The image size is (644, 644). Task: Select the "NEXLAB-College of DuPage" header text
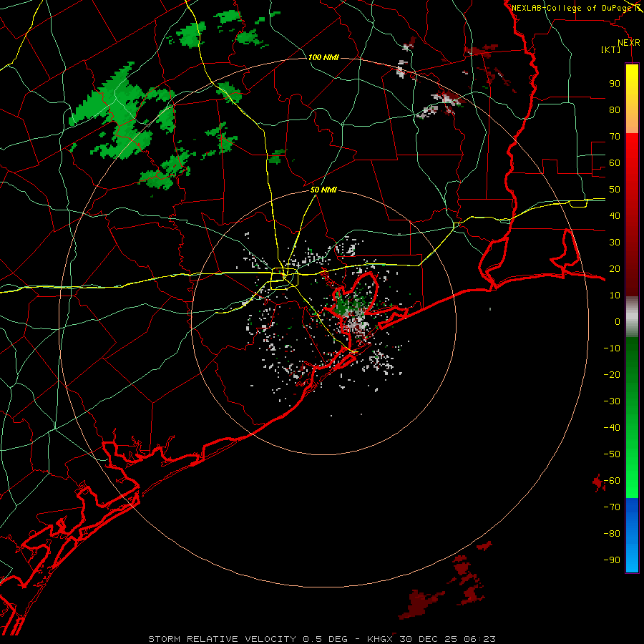click(x=571, y=8)
